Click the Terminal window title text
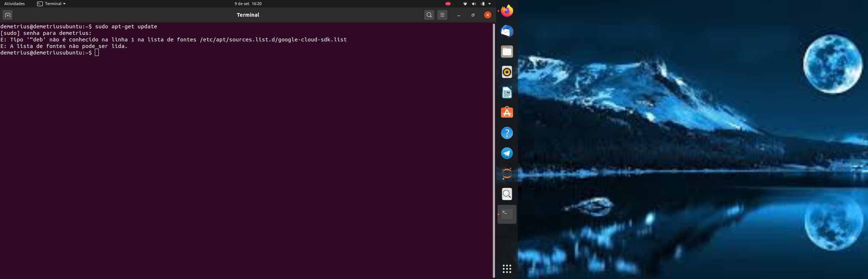This screenshot has width=868, height=279. pos(248,15)
